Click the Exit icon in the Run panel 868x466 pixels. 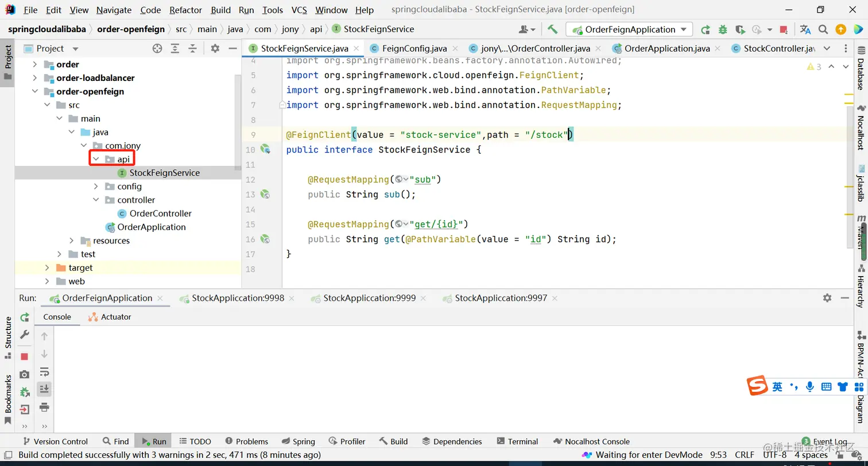pos(24,409)
